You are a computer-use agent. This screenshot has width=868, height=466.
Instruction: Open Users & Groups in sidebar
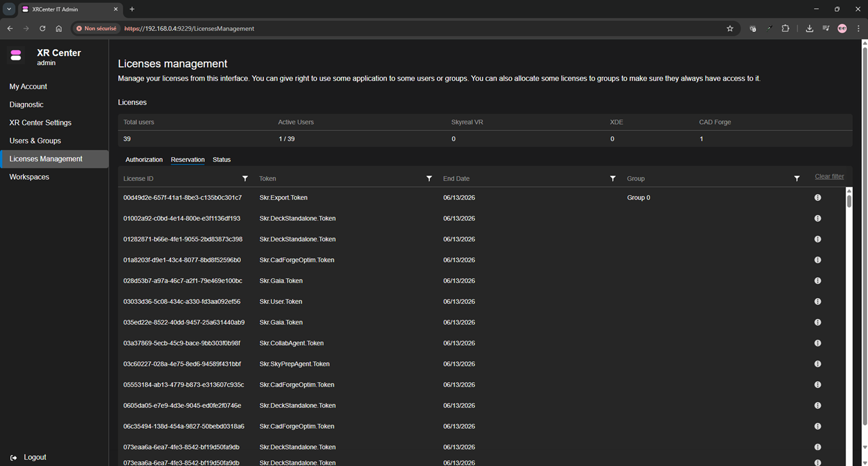point(35,141)
